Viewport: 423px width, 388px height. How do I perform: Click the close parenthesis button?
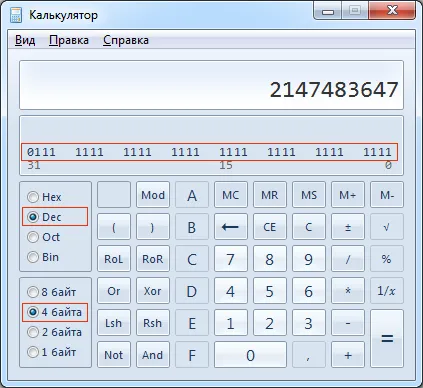point(153,227)
